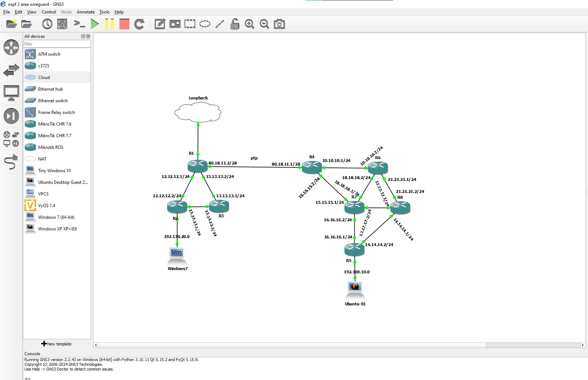Open the Edit menu
Screen dimensions: 588x380
[x=19, y=12]
